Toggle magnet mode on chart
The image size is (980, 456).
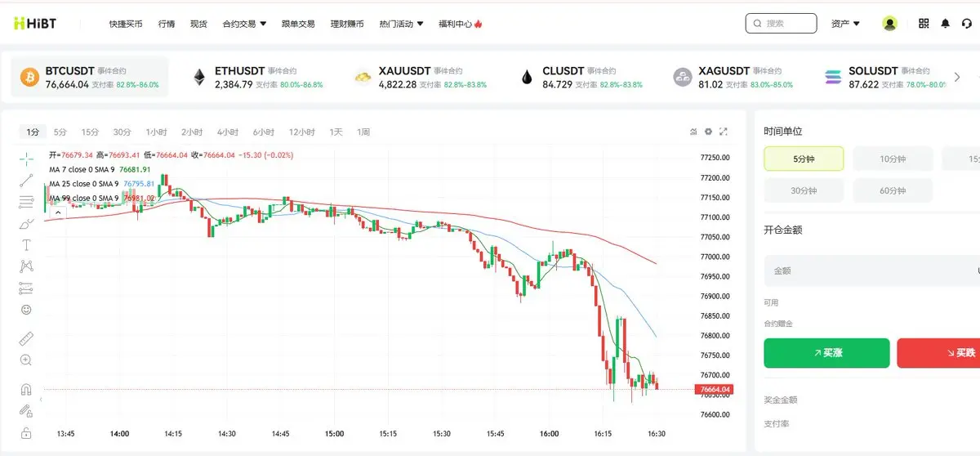coord(26,389)
